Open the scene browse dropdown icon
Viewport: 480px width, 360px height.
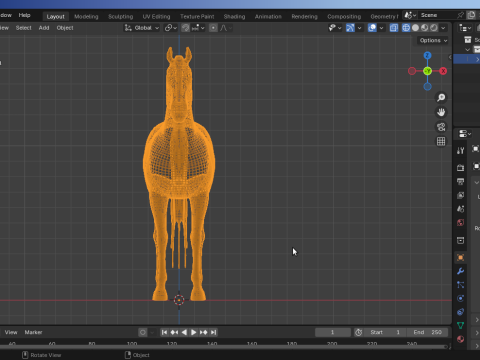410,15
